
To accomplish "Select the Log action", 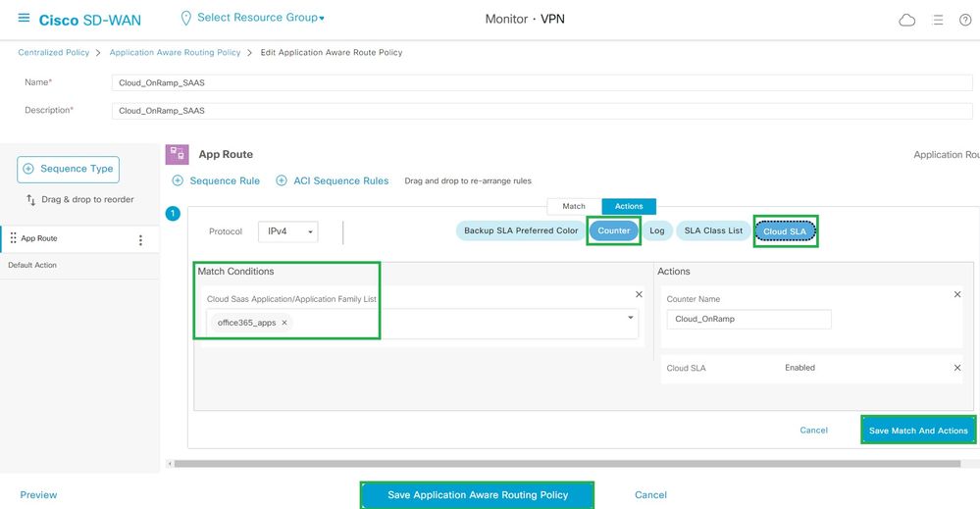I will pyautogui.click(x=657, y=230).
